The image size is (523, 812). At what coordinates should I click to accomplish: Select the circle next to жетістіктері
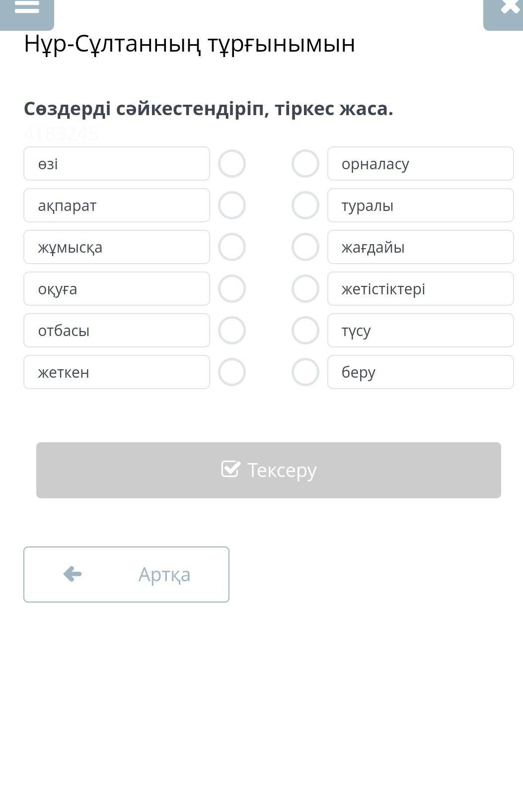(305, 289)
